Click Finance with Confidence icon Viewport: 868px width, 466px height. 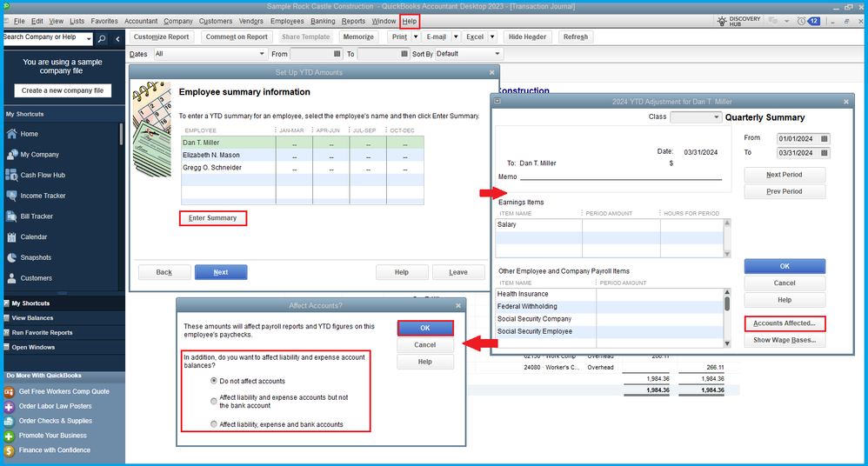(9, 451)
